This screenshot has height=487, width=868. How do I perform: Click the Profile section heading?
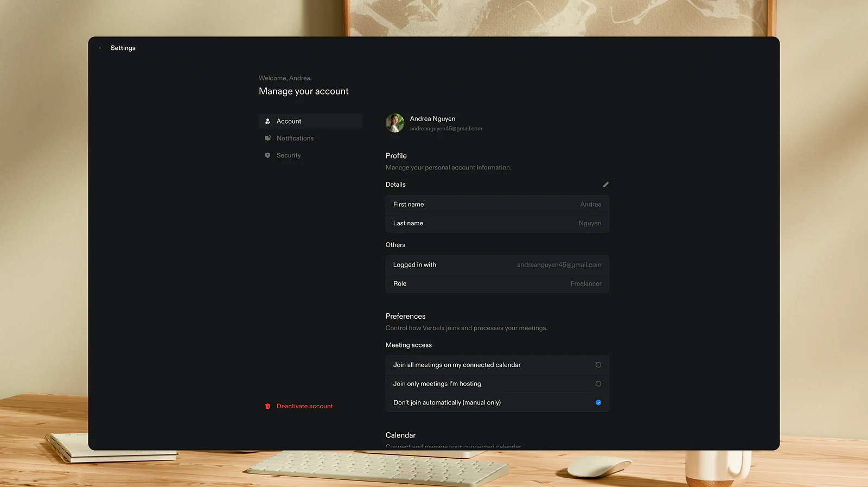[396, 156]
